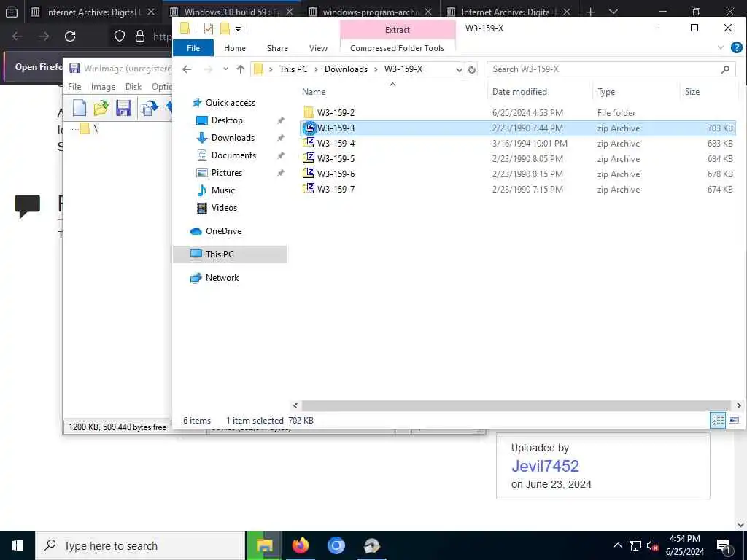This screenshot has height=560, width=747.
Task: Open WinImage Disk menu
Action: point(133,87)
